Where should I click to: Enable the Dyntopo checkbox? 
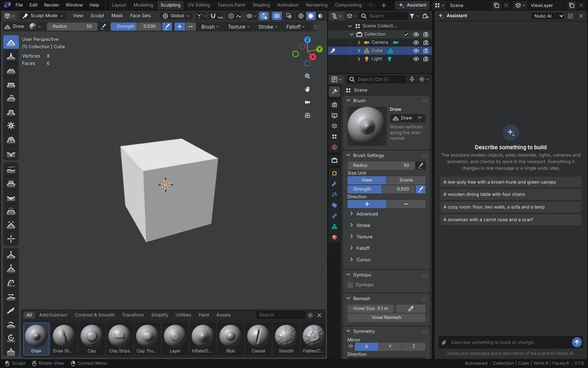(x=350, y=285)
